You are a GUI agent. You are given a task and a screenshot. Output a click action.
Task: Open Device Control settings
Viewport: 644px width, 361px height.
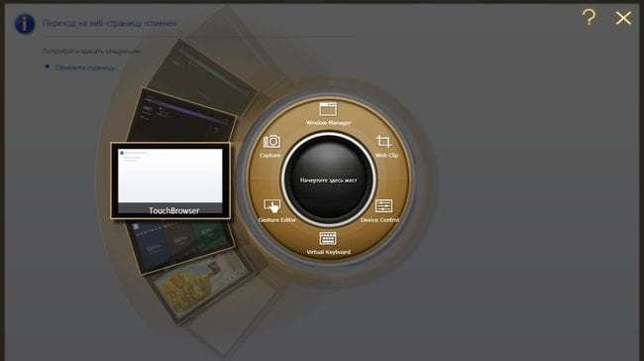[x=380, y=211]
